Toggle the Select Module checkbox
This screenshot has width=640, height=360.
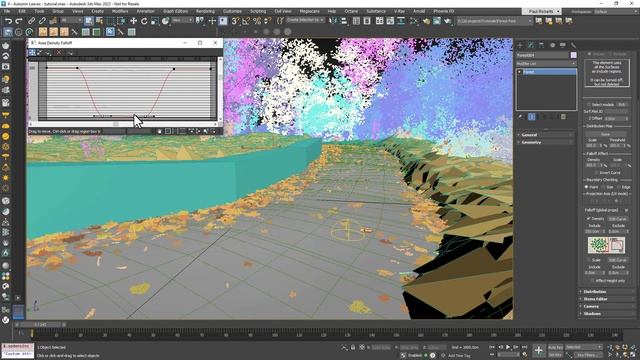[589, 104]
